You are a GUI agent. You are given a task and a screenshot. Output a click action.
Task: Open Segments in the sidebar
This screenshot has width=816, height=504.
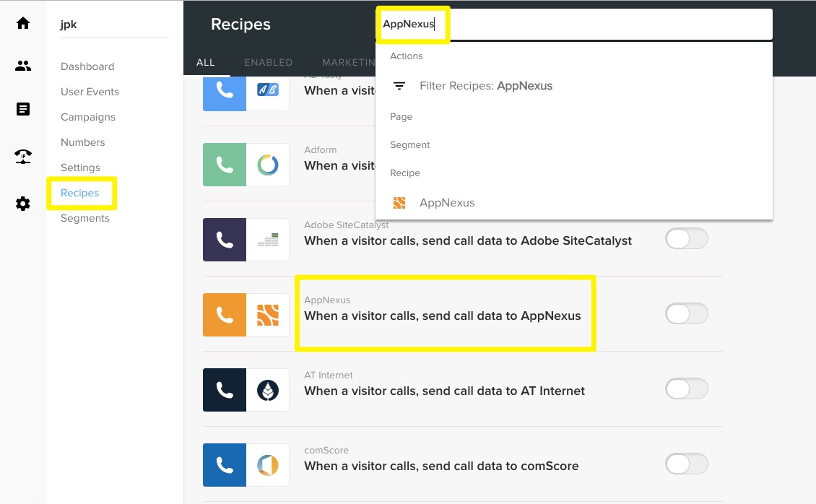coord(84,218)
